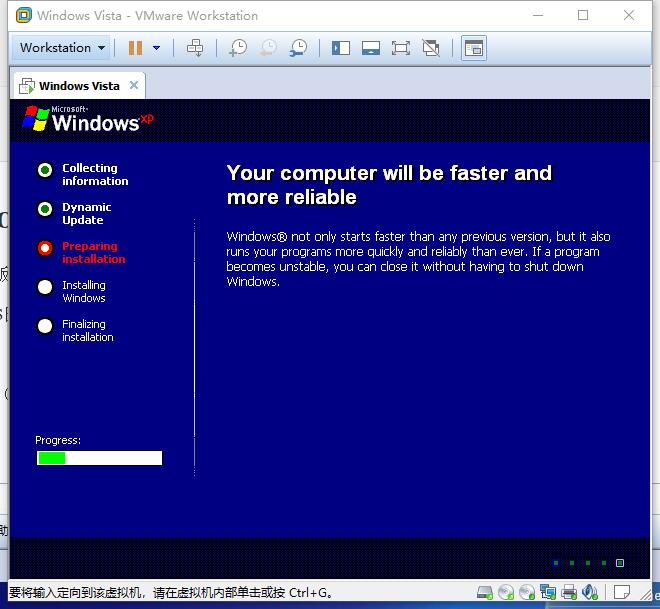Click the printer status icon
Image resolution: width=660 pixels, height=609 pixels.
click(569, 593)
